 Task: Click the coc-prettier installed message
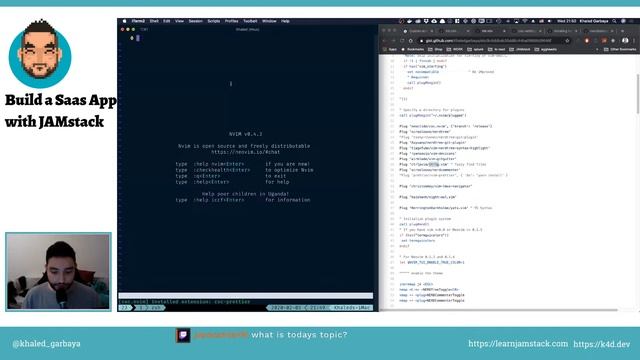click(184, 302)
